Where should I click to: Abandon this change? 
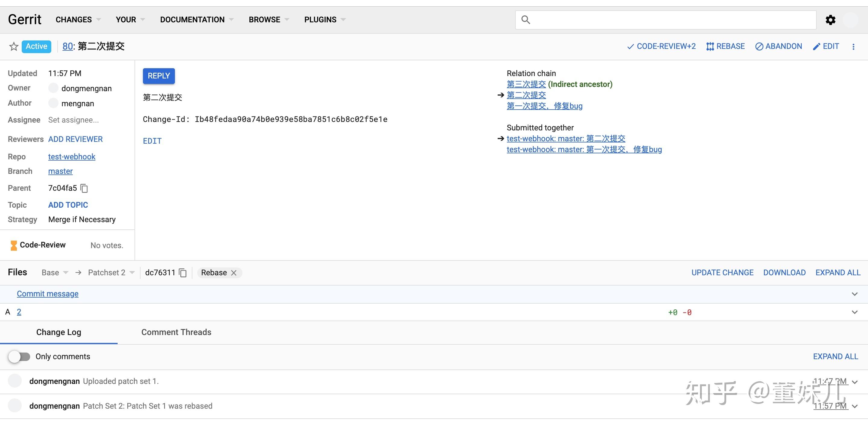click(x=778, y=46)
